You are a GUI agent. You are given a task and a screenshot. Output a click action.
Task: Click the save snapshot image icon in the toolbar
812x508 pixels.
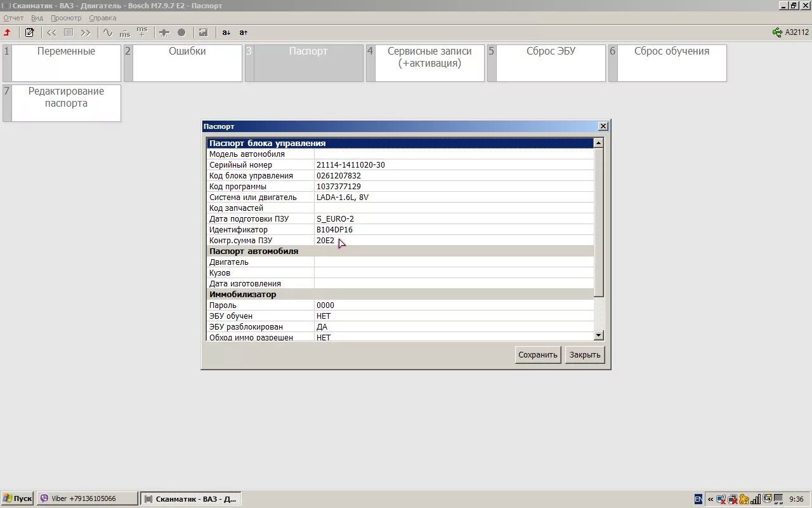203,32
